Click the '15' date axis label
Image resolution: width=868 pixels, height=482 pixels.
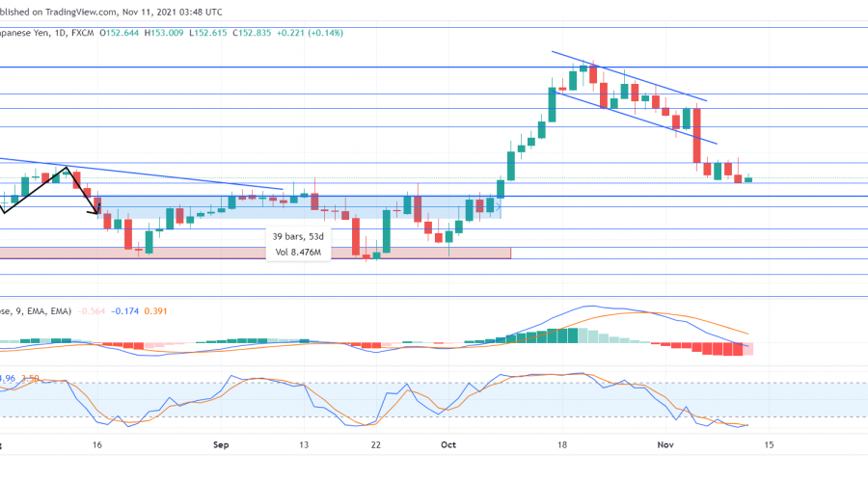tap(769, 445)
